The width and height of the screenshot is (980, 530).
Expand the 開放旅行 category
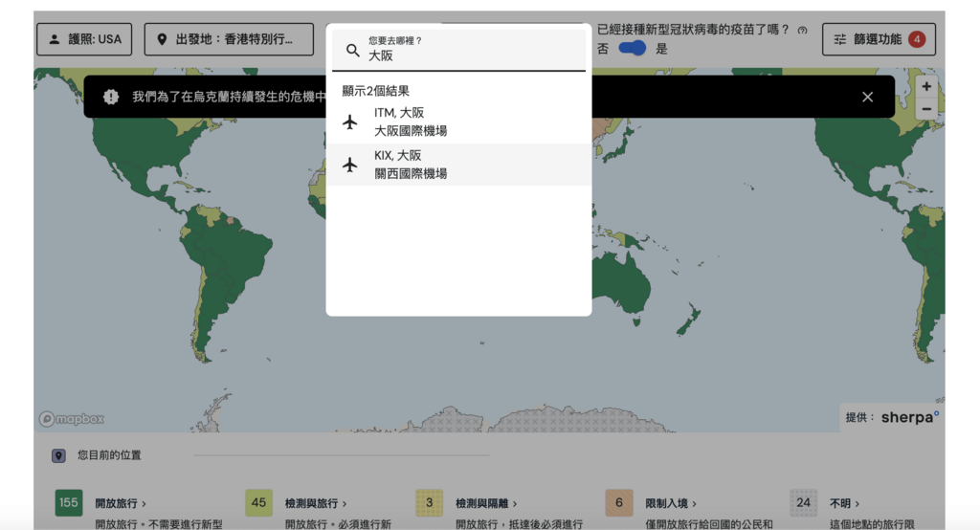click(121, 504)
